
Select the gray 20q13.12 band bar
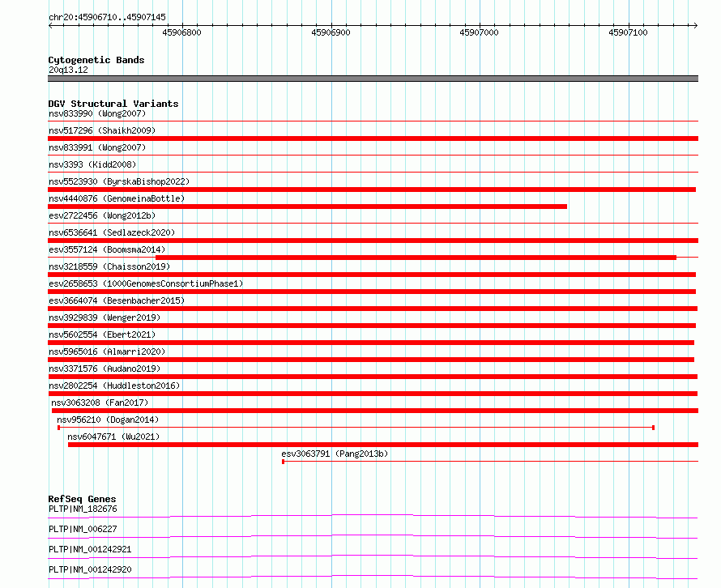coord(373,79)
